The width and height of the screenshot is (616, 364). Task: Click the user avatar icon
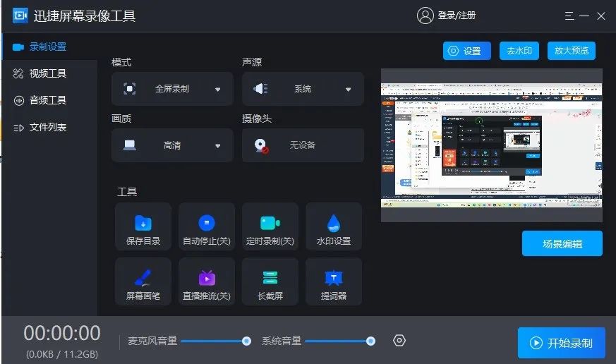(425, 16)
